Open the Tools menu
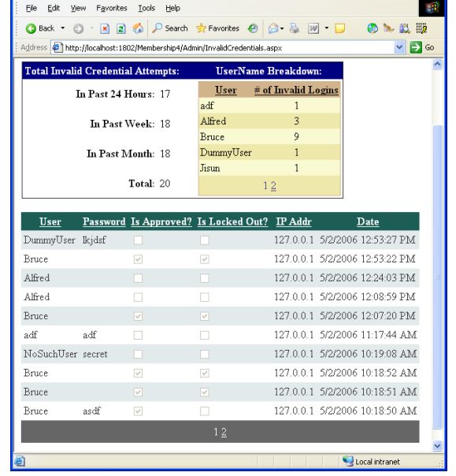 pyautogui.click(x=146, y=8)
